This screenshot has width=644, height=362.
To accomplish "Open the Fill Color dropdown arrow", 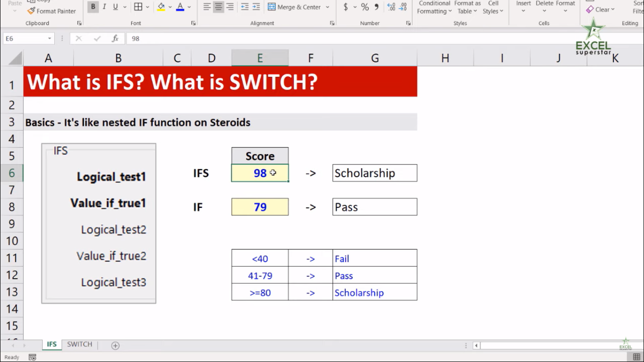I will pyautogui.click(x=170, y=7).
